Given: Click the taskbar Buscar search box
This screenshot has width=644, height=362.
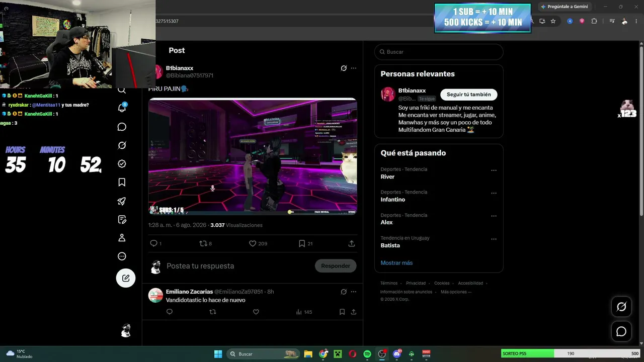Looking at the screenshot, I should point(263,354).
